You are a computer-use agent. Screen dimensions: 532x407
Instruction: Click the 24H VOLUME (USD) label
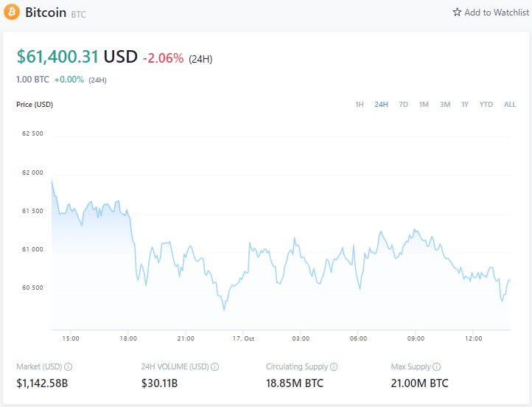[175, 366]
